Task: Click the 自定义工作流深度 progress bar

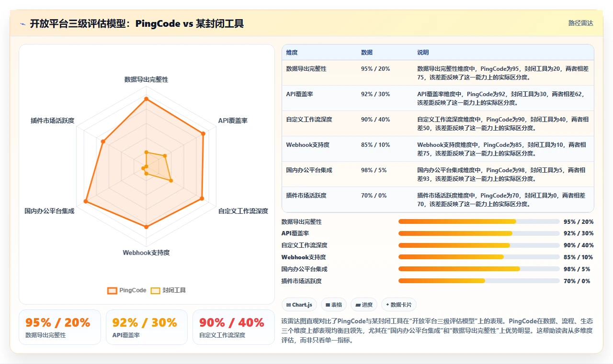Action: [x=479, y=245]
